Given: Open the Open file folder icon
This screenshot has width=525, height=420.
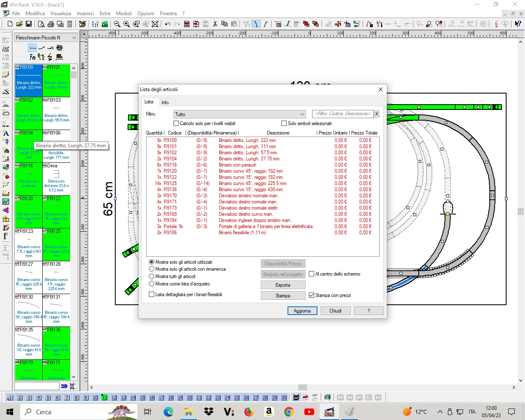Looking at the screenshot, I should click(x=19, y=24).
